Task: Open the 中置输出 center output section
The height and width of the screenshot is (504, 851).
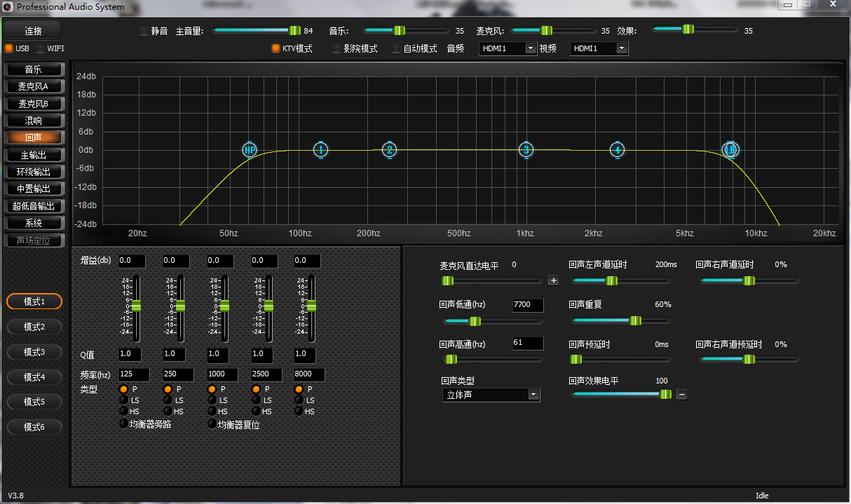Action: point(34,189)
